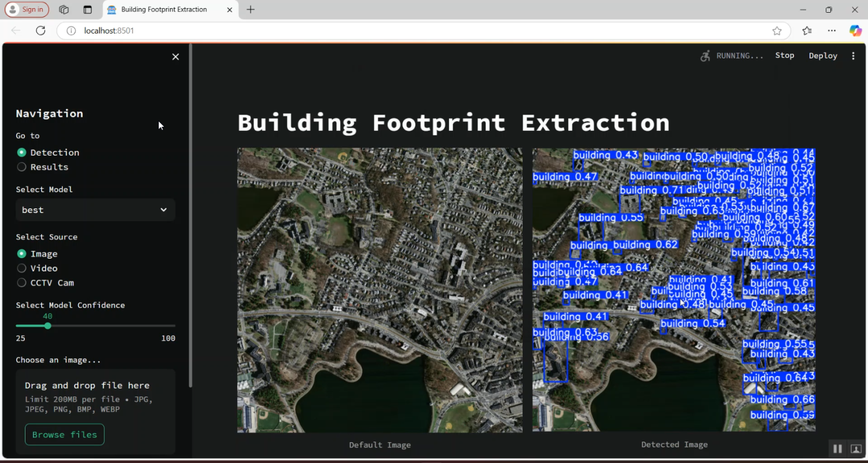Enable the CCTV Cam source option

pyautogui.click(x=21, y=282)
